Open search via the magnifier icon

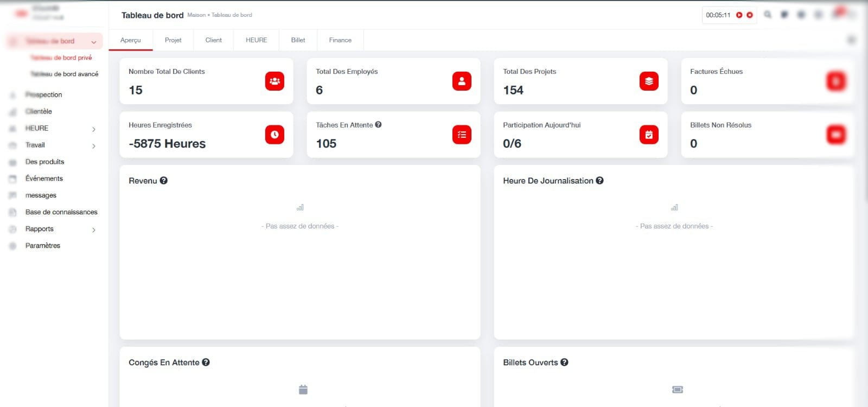[768, 15]
